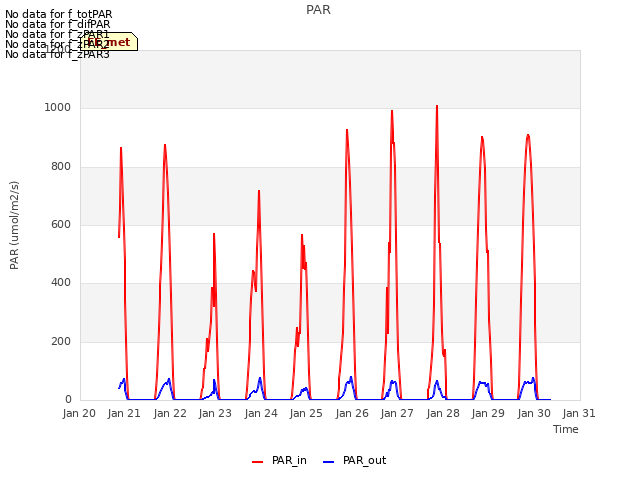Click the Time axis label
Viewport: 640px width, 480px height.
click(566, 429)
